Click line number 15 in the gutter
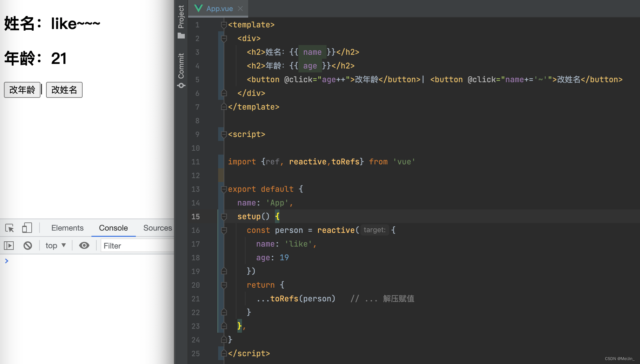Viewport: 640px width, 364px height. click(196, 217)
